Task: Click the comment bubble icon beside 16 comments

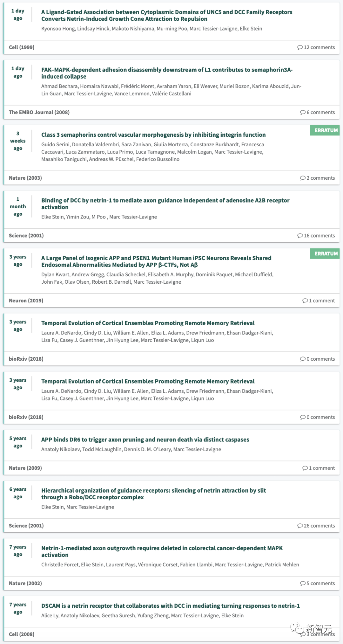Action: pyautogui.click(x=300, y=236)
